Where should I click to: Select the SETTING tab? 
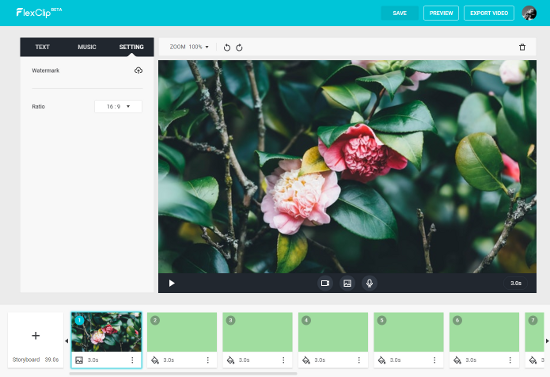132,47
